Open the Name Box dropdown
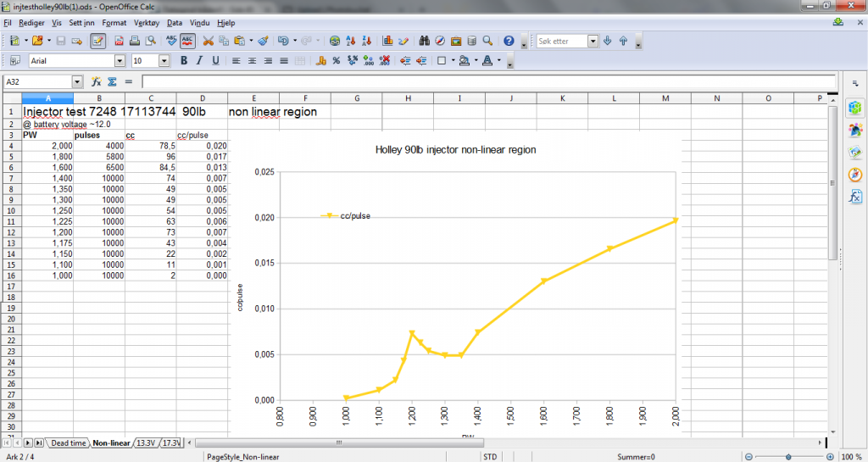The width and height of the screenshot is (868, 462). point(77,82)
